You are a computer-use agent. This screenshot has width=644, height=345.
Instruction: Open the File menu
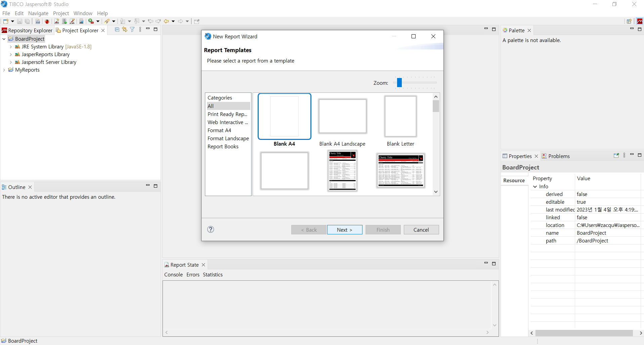click(6, 13)
